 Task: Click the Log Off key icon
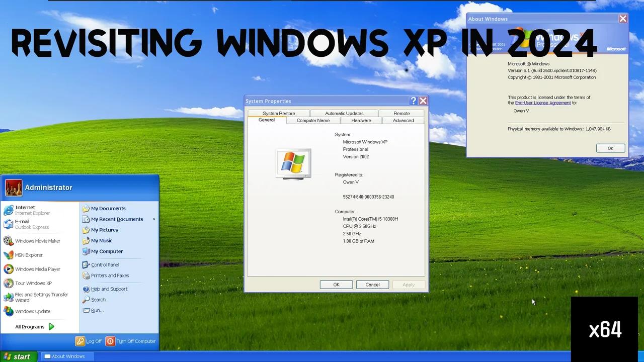(x=79, y=341)
